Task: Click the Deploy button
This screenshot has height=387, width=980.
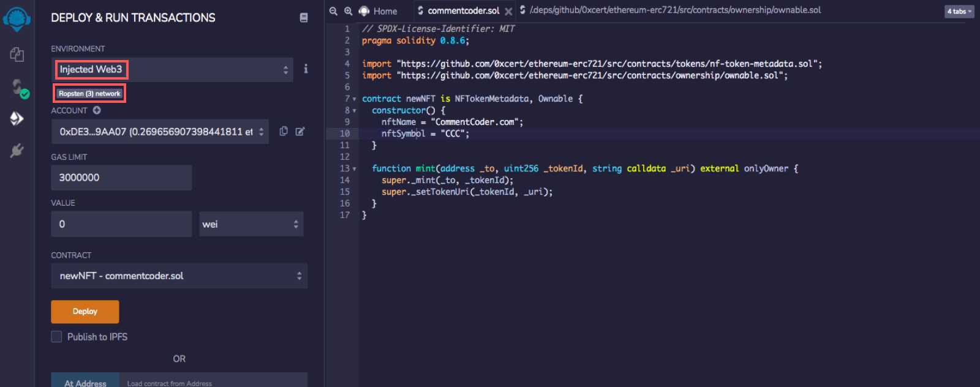Action: [x=85, y=312]
